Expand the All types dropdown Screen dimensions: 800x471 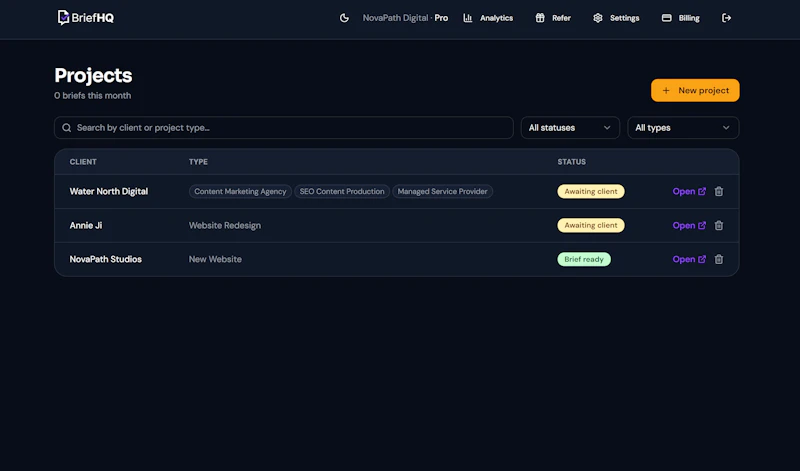coord(683,128)
